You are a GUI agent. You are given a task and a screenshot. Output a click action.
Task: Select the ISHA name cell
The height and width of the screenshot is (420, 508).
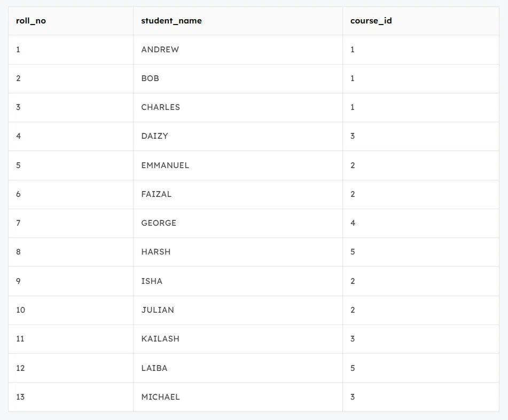pos(152,281)
